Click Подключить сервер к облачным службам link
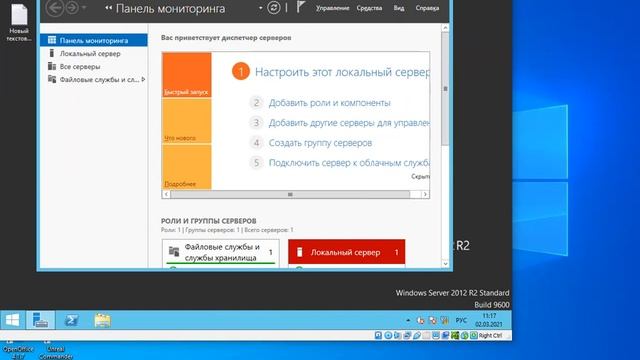The width and height of the screenshot is (640, 360). [x=349, y=163]
